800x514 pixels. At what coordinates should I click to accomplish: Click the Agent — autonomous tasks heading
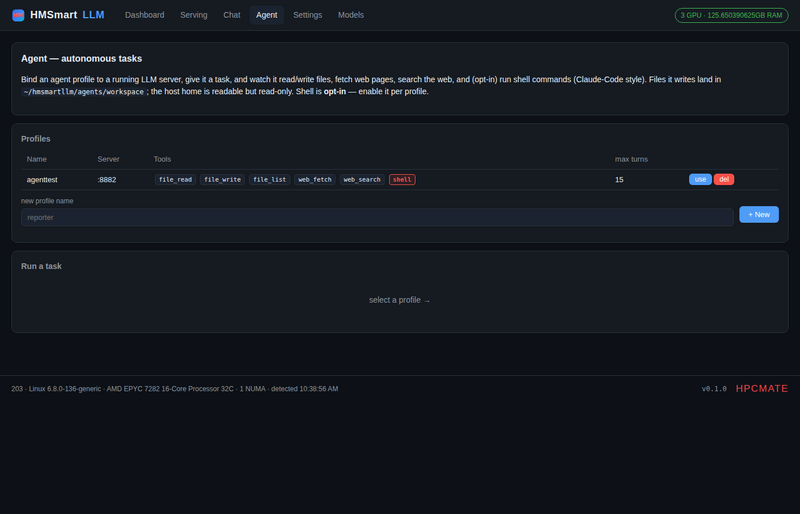82,59
